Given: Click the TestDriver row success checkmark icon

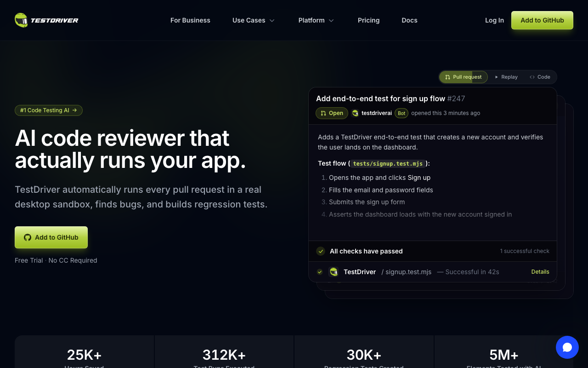Looking at the screenshot, I should coord(320,272).
